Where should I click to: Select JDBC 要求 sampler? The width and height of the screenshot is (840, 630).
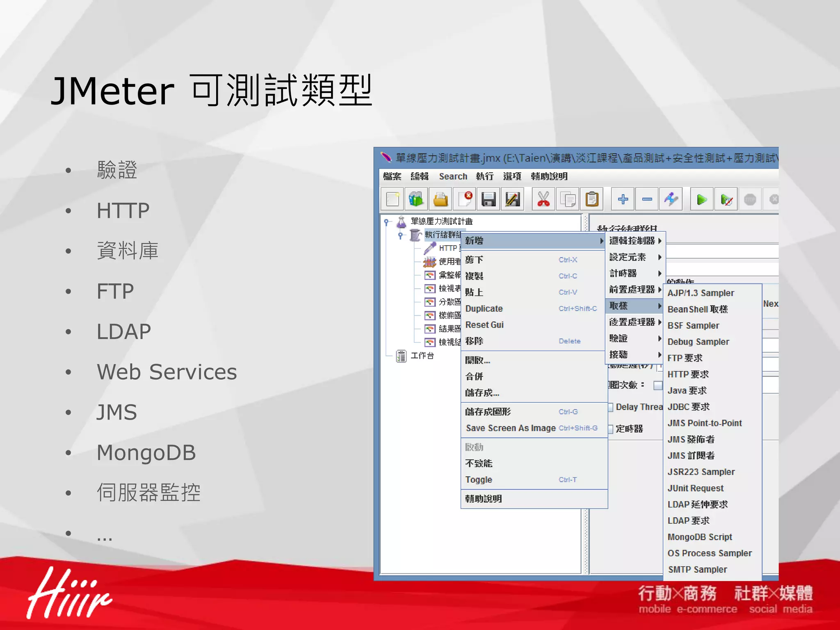click(712, 407)
